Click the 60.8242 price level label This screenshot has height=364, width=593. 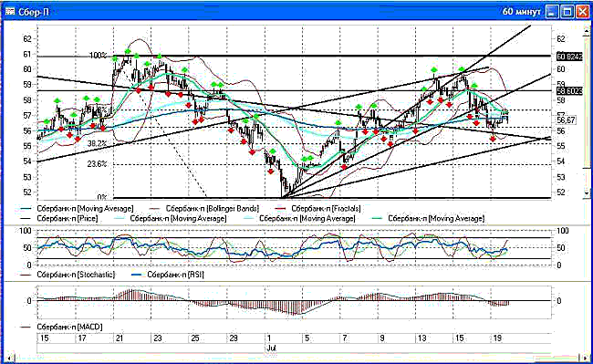pos(569,57)
